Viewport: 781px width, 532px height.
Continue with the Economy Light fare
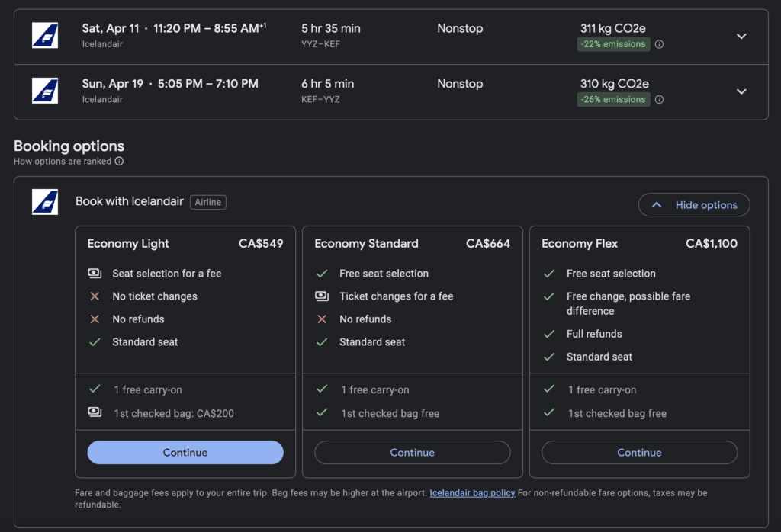click(185, 453)
